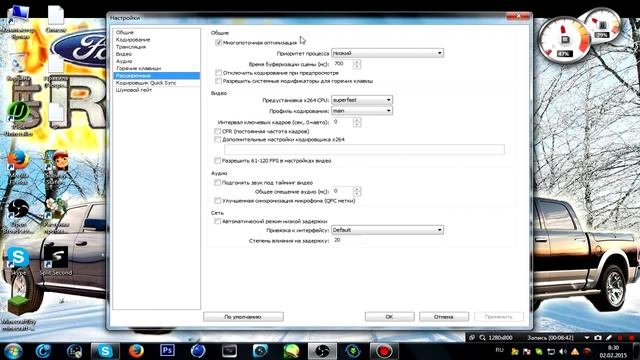Enable Улучшенная синхронизация микрофона checkbox
This screenshot has width=640, height=360.
pyautogui.click(x=218, y=200)
